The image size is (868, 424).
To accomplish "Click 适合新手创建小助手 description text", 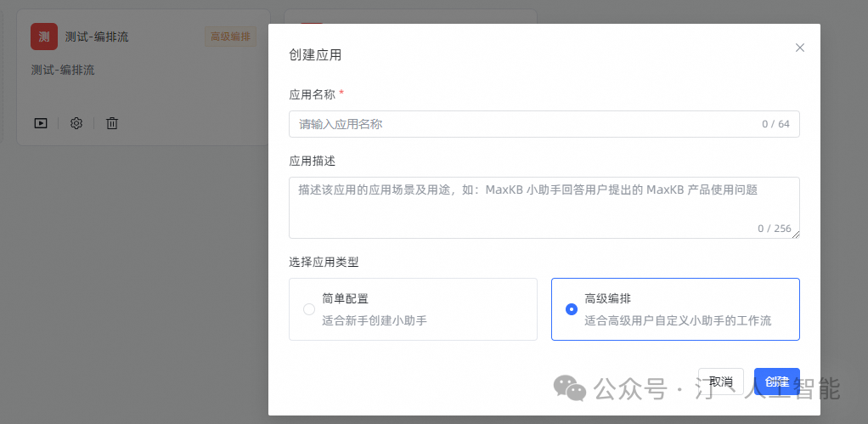I will pyautogui.click(x=375, y=320).
